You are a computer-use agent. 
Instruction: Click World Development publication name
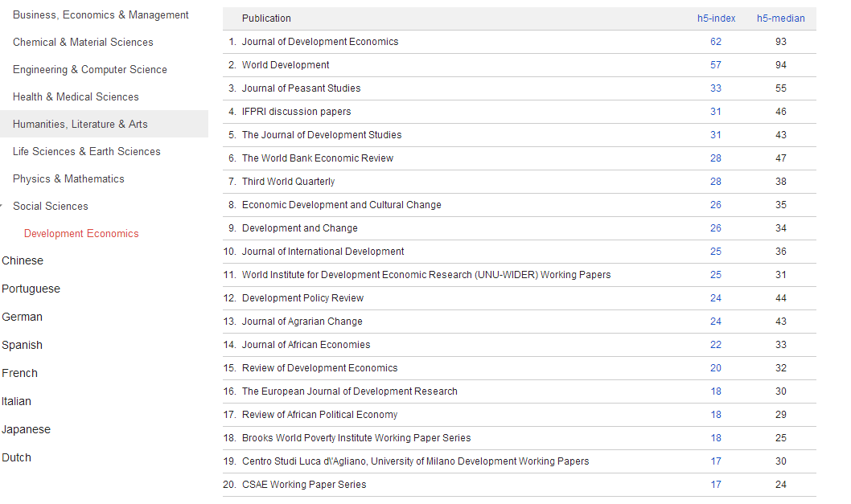(286, 65)
